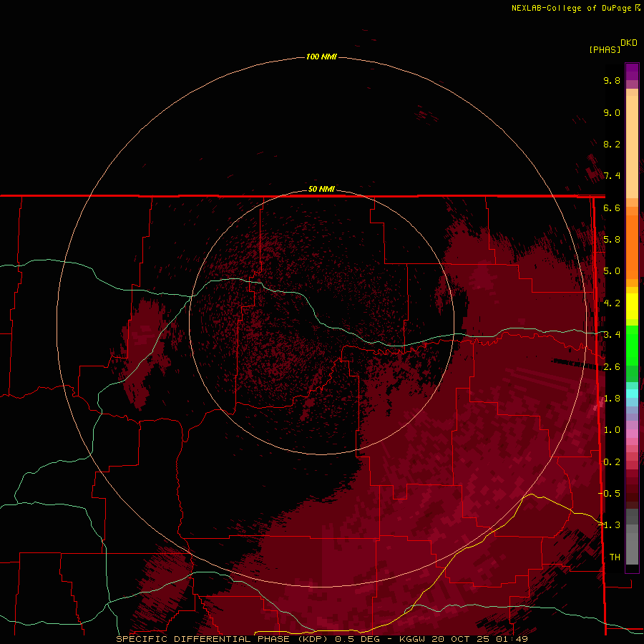
Task: Click the 4.2 legend value
Action: click(612, 303)
